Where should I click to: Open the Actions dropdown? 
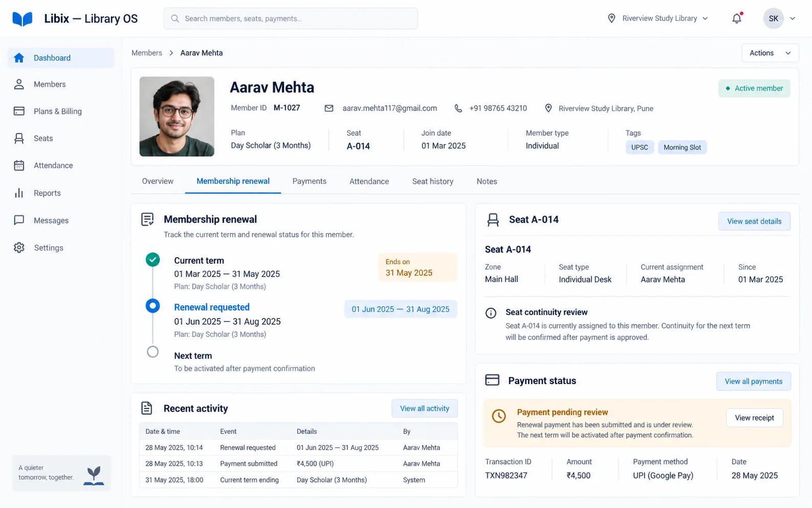pos(770,53)
